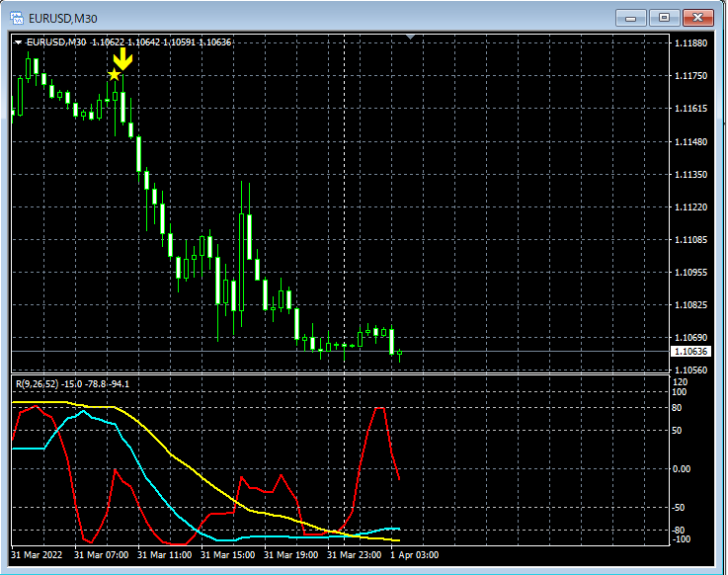The width and height of the screenshot is (728, 575).
Task: Click the current price label 1.10636
Action: coord(690,351)
